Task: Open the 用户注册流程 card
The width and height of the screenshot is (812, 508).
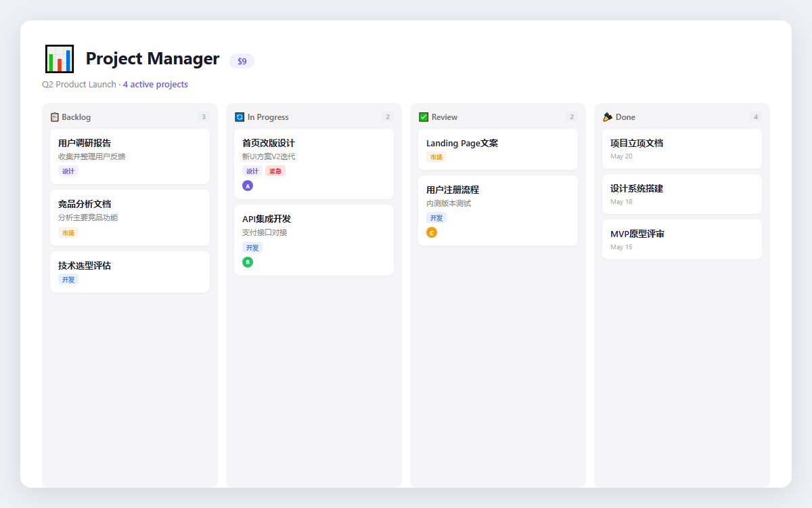Action: tap(498, 211)
